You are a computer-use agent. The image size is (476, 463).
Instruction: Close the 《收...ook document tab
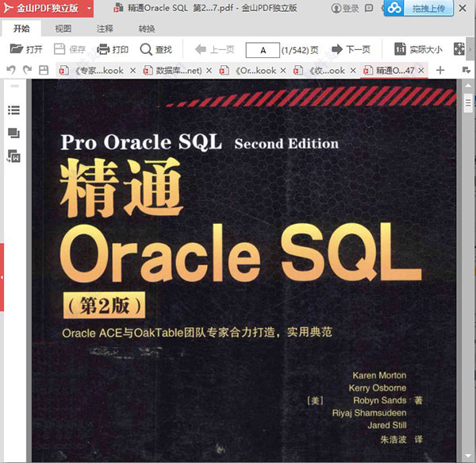pyautogui.click(x=353, y=71)
